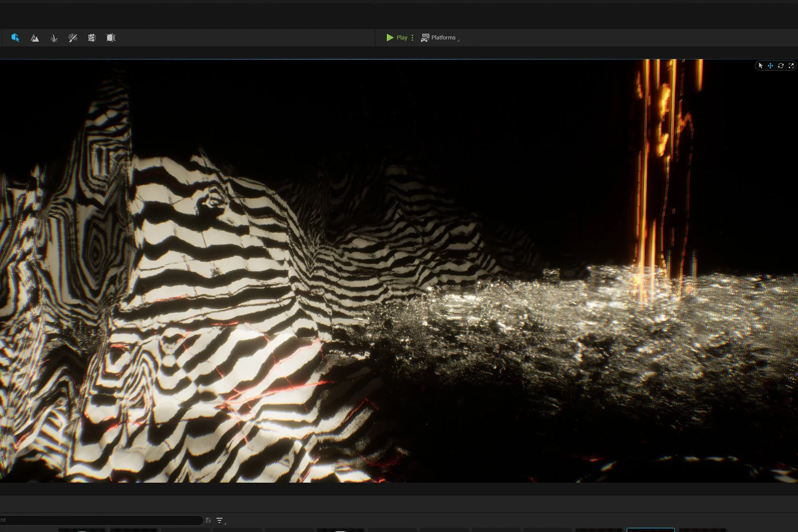
Task: Open Play options three-dot menu
Action: (x=412, y=37)
